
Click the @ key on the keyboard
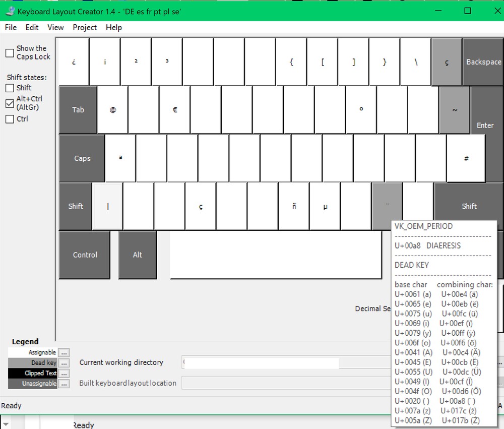tap(112, 109)
